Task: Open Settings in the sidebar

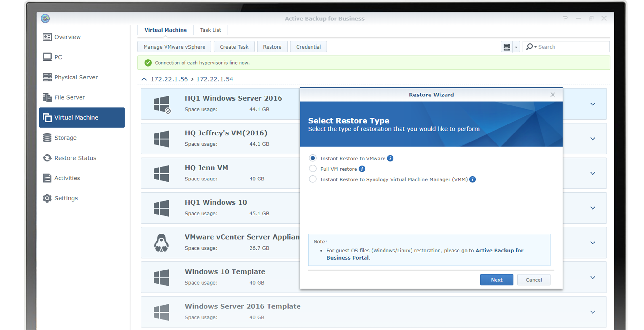Action: click(66, 198)
